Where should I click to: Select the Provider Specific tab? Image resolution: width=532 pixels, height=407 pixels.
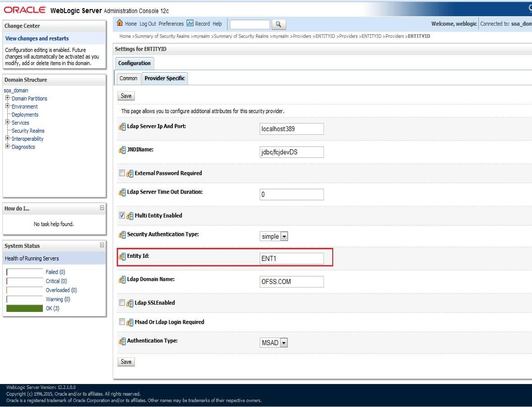click(165, 78)
